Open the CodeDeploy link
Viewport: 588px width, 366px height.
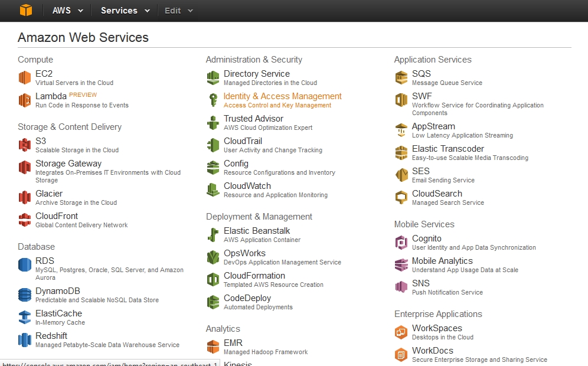247,298
